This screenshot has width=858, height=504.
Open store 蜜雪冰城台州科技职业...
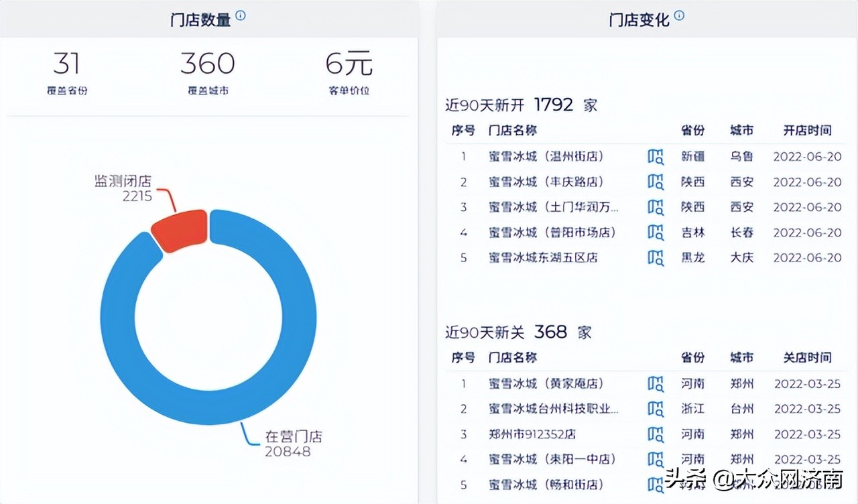pos(554,409)
